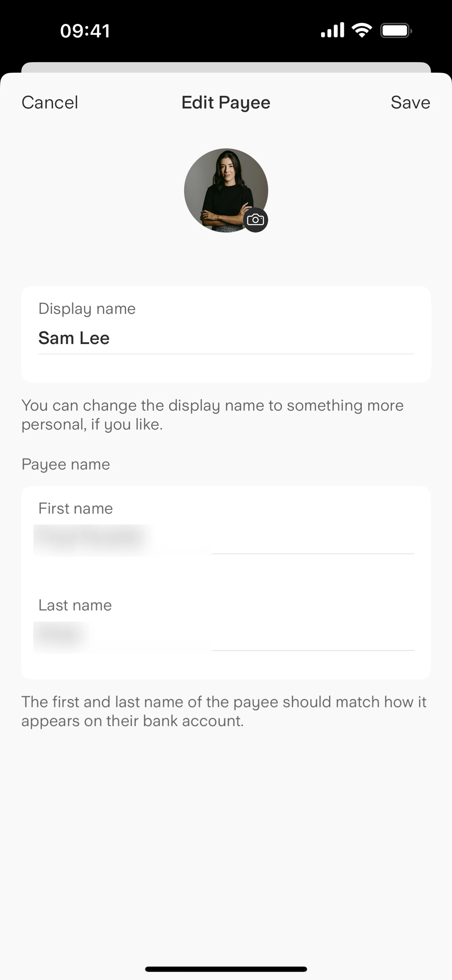The image size is (452, 980).
Task: Cancel editing the payee
Action: 50,102
